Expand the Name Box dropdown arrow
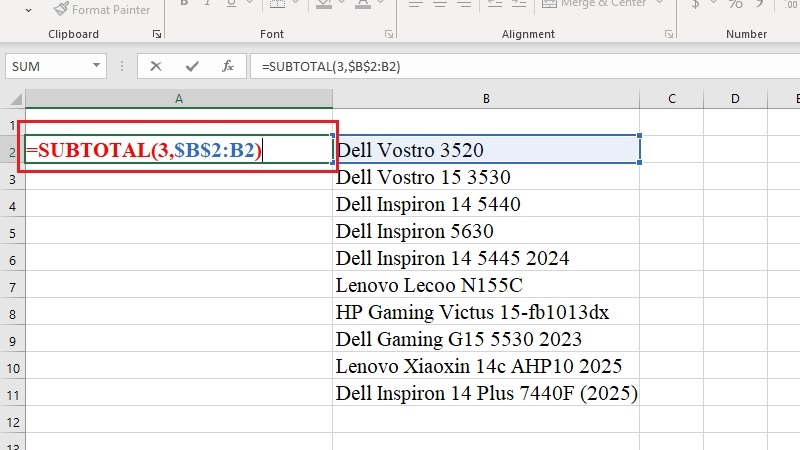This screenshot has width=800, height=450. [96, 66]
